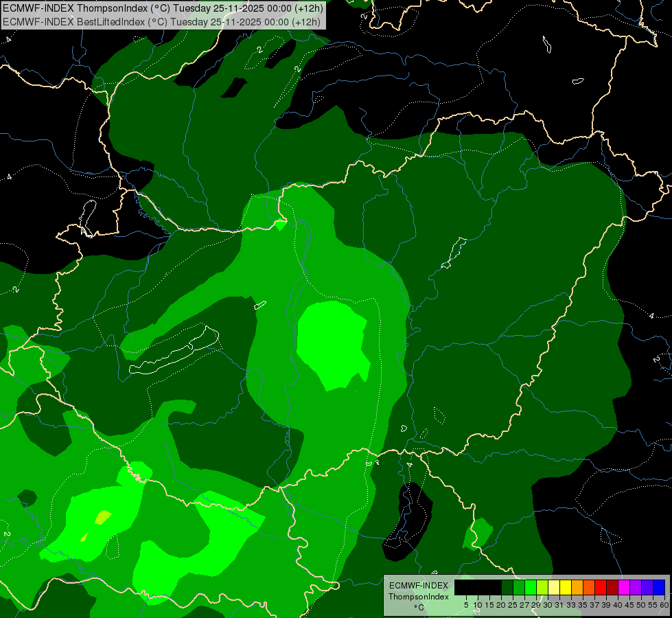Click the BestLiftedIndex title line
This screenshot has width=672, height=618.
[161, 22]
